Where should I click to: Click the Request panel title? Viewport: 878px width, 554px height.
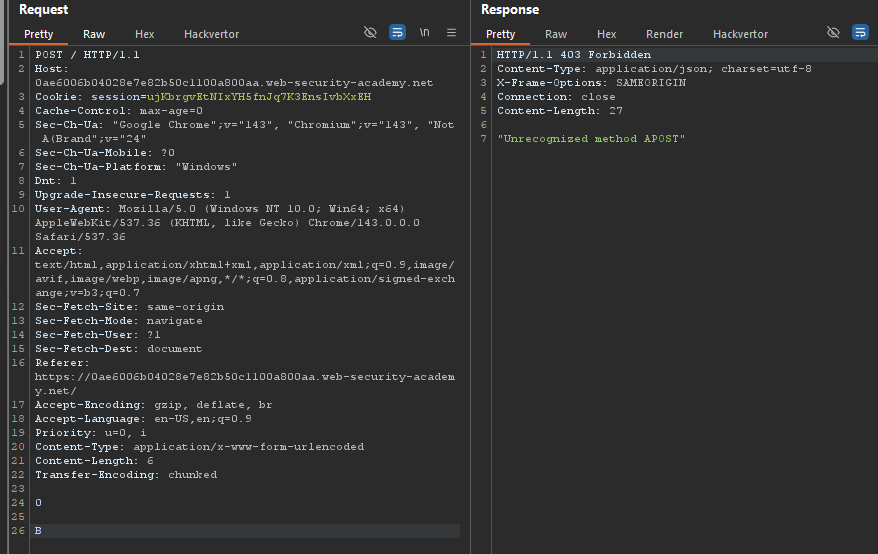coord(44,10)
